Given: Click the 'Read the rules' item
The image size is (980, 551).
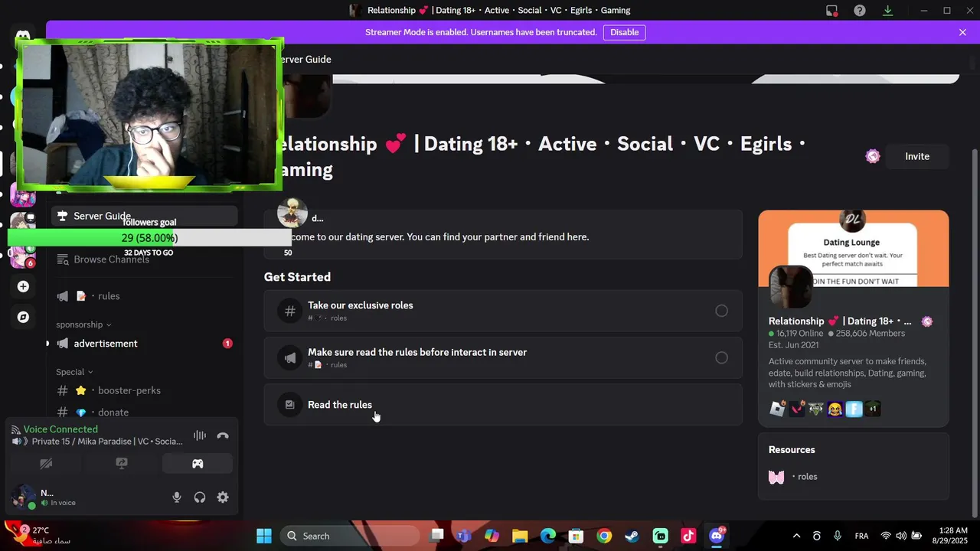Looking at the screenshot, I should (503, 405).
